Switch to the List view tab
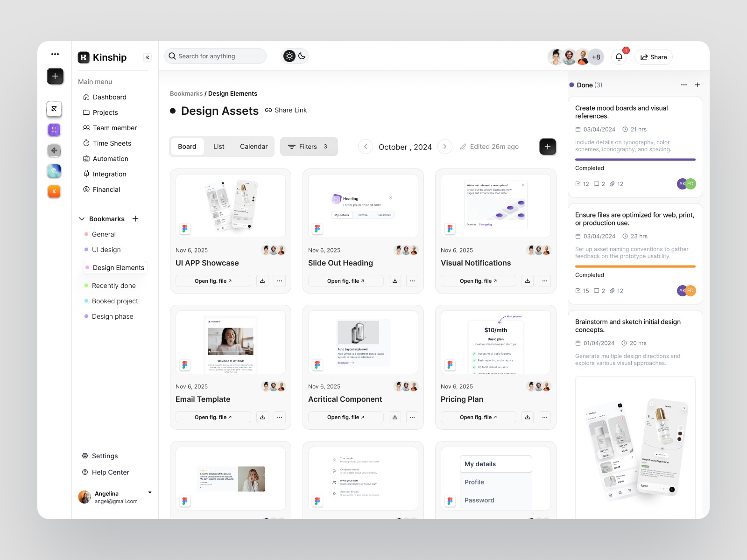Screen dimensions: 747x560 218,146
